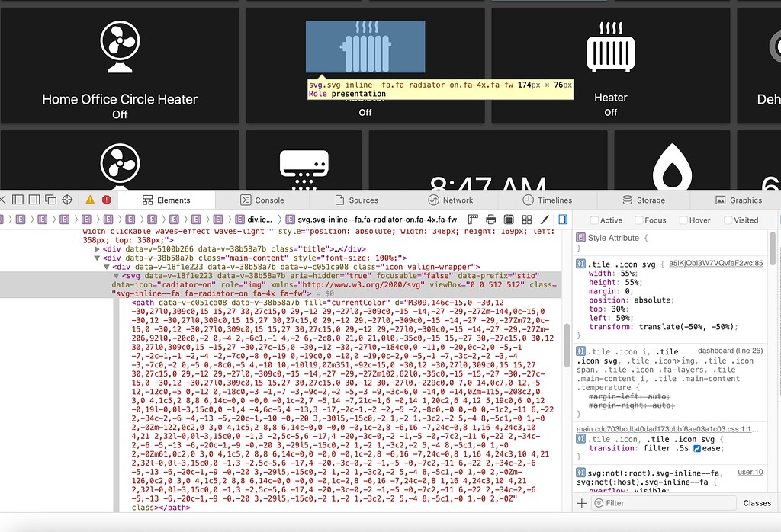Collapse the icon valign-wrapper div
This screenshot has height=532, width=781.
tap(107, 268)
